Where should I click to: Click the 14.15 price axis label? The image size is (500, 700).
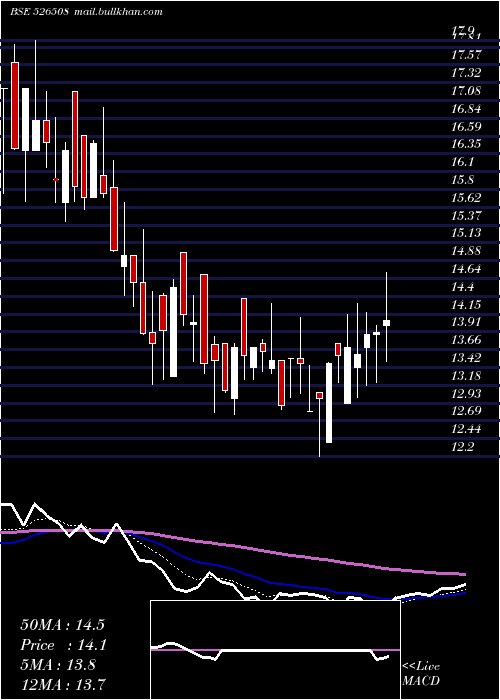click(x=466, y=304)
